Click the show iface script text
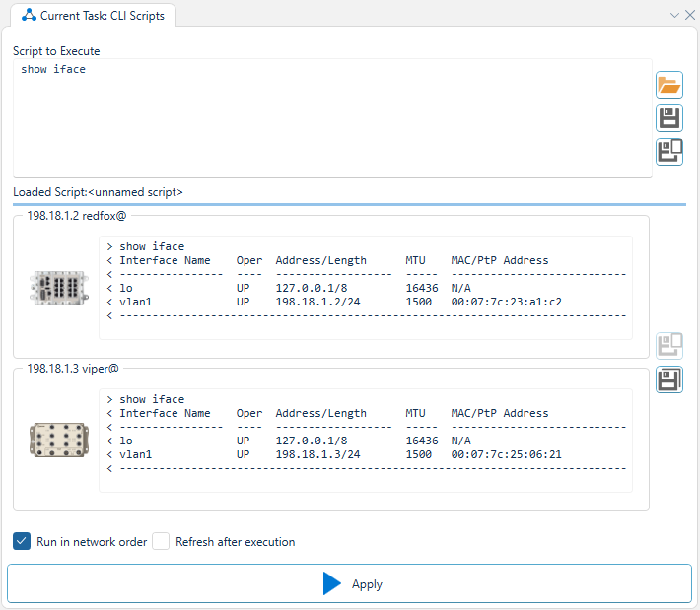The width and height of the screenshot is (700, 610). (53, 69)
